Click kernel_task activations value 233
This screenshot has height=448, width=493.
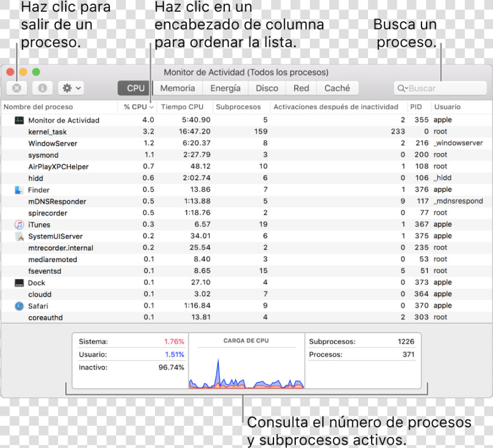(x=398, y=131)
